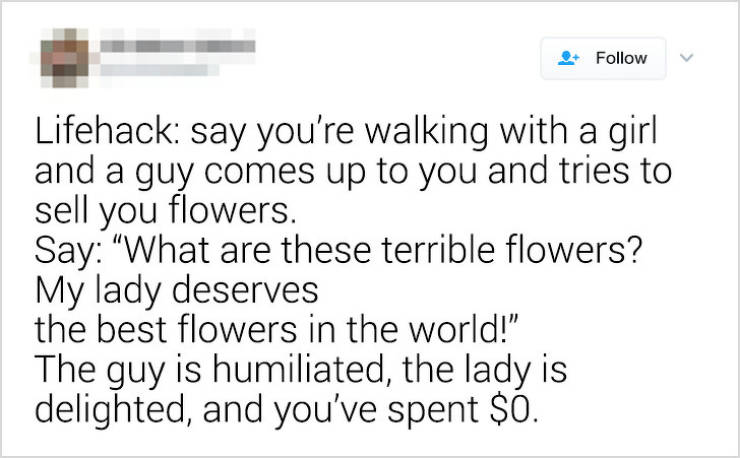
Task: Click the line ending with a girl
Action: [x=346, y=132]
